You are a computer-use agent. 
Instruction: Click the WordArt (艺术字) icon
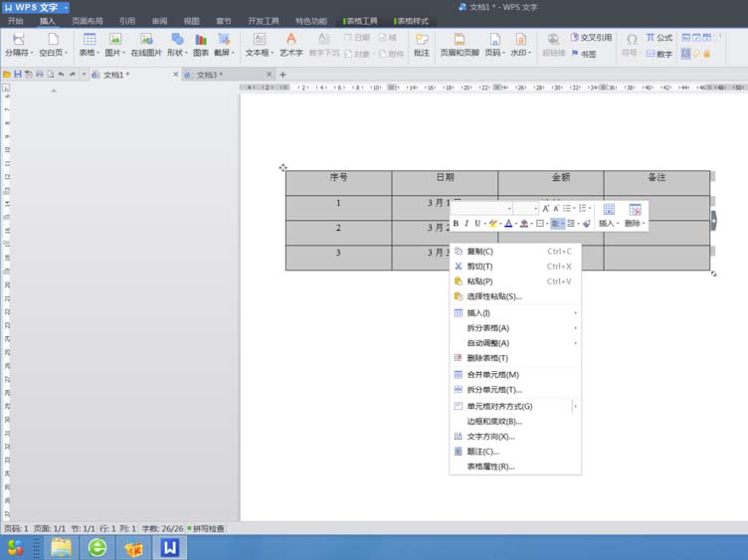291,39
